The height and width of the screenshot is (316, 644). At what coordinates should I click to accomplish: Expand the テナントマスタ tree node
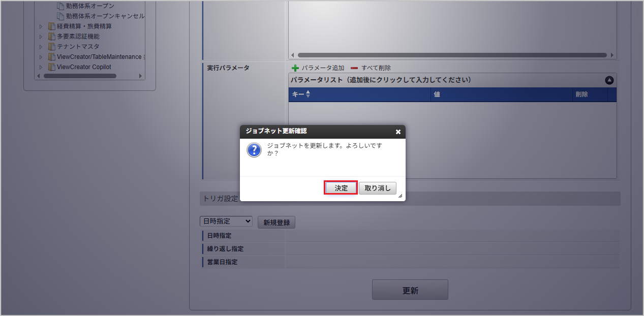pyautogui.click(x=41, y=47)
